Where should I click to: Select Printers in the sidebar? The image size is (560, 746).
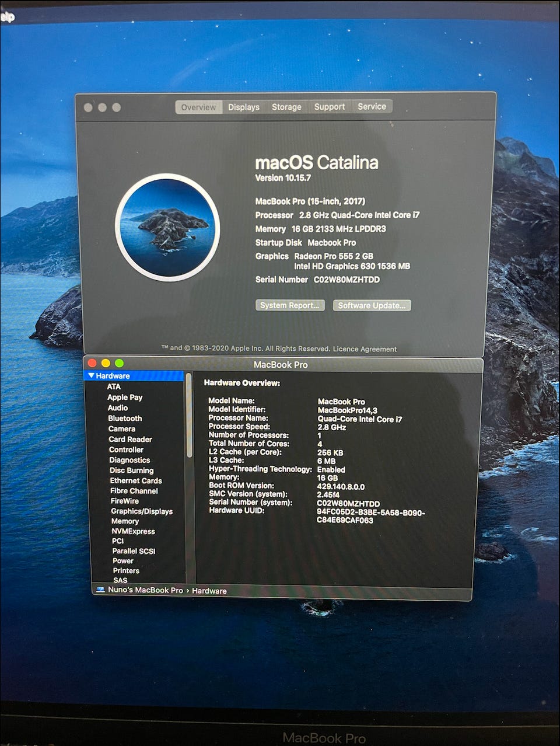click(x=126, y=571)
